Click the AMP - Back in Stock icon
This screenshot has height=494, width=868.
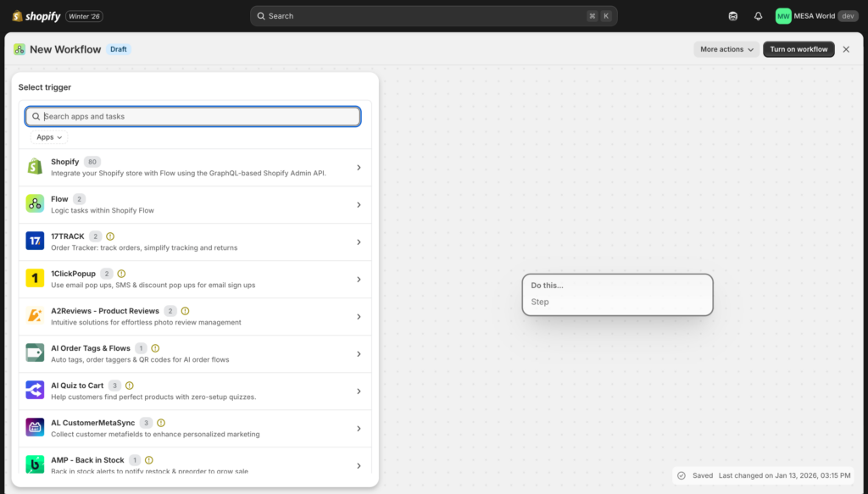(35, 464)
